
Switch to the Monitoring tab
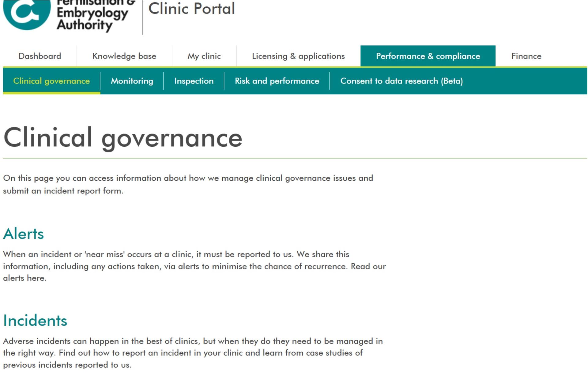click(x=132, y=81)
